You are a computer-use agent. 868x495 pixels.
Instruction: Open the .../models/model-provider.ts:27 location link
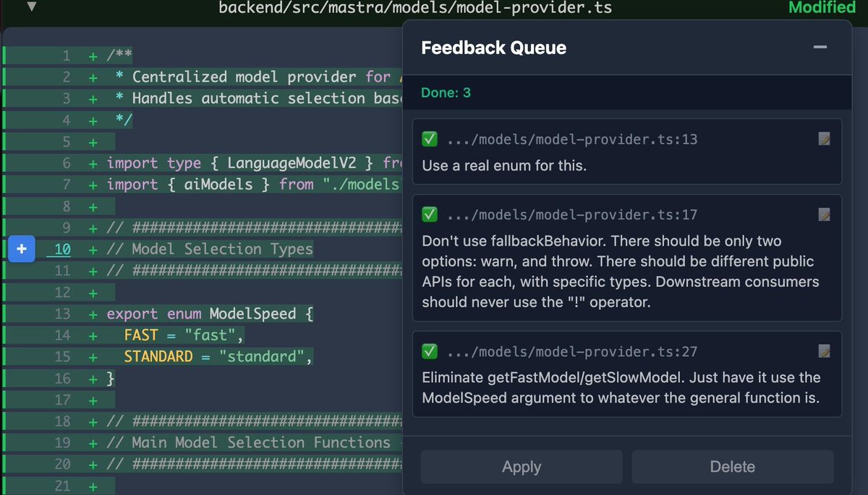tap(572, 352)
